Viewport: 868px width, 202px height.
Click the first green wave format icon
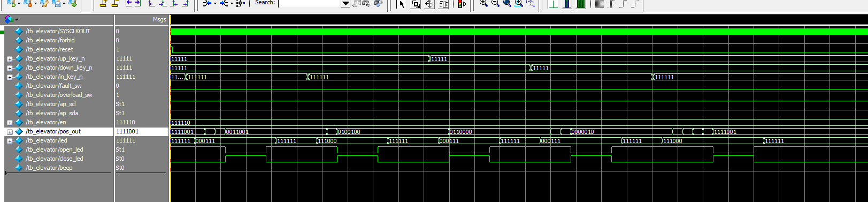pyautogui.click(x=554, y=4)
